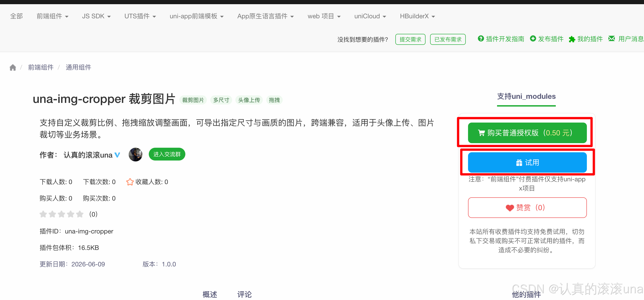Click the 头像上传 tag

[249, 100]
